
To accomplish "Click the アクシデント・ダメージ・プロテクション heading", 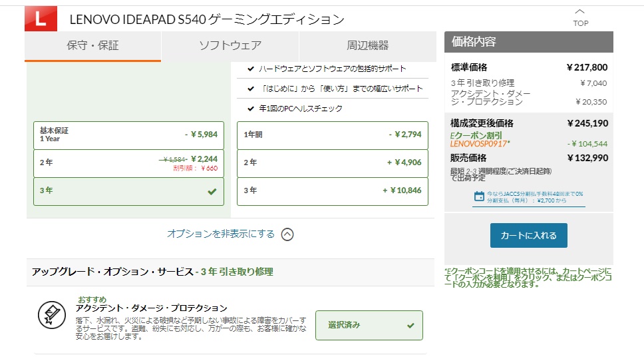I will 151,308.
